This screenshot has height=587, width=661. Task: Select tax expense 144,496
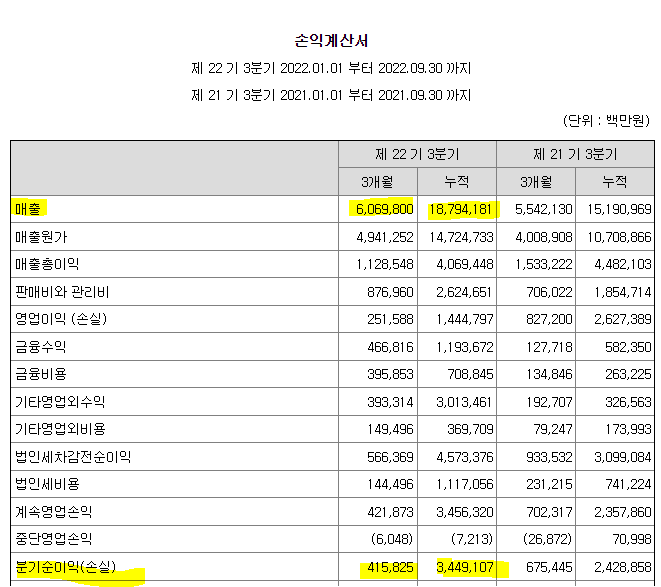tap(390, 484)
